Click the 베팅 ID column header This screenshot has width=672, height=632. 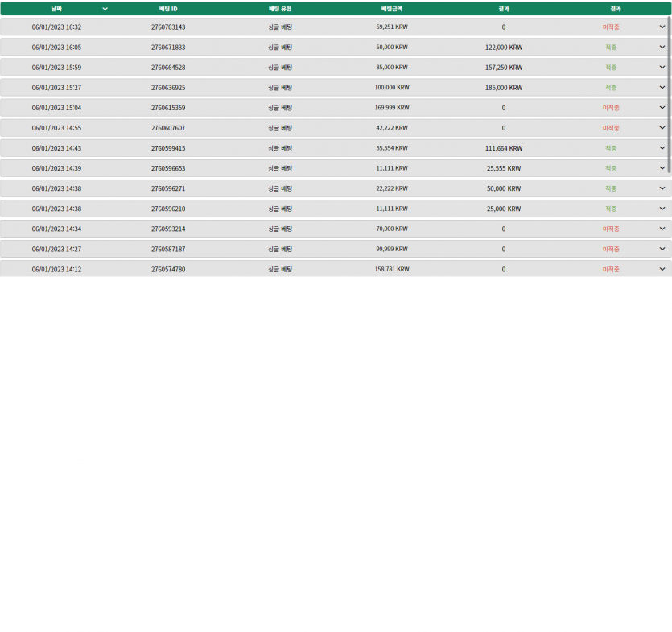click(x=168, y=9)
